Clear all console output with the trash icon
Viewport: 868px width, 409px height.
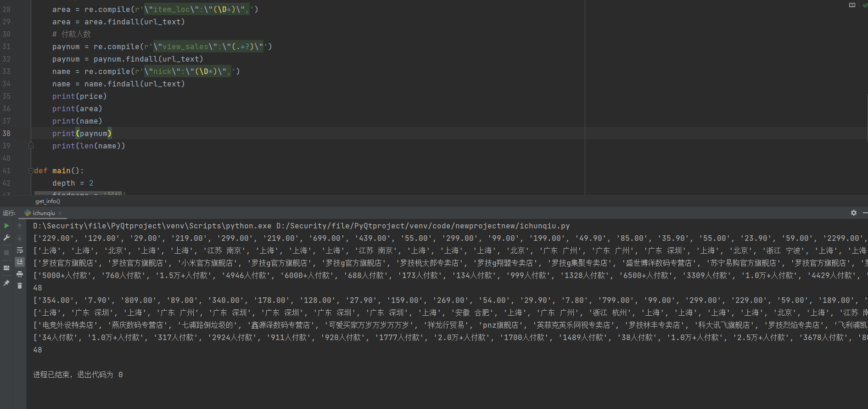coord(20,286)
